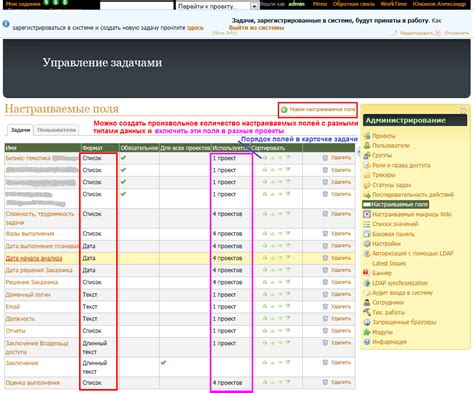Open LDAP synchronization in sidebar
The height and width of the screenshot is (393, 474).
click(399, 283)
